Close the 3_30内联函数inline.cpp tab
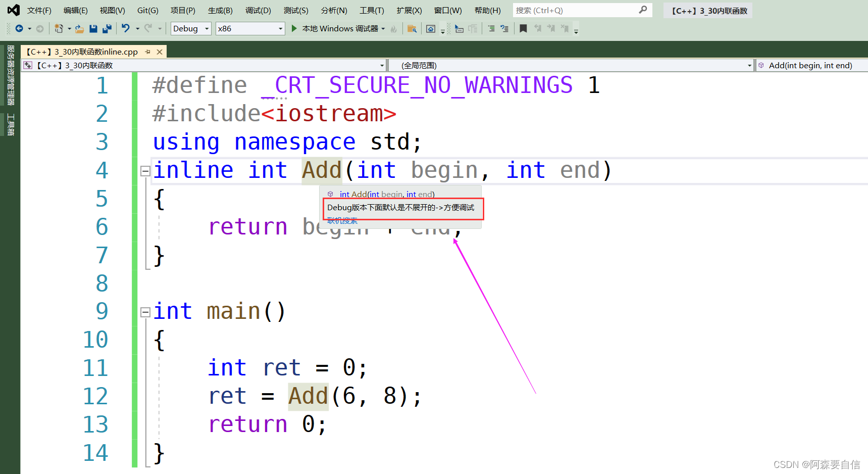Screen dimensions: 868x474 [160, 52]
